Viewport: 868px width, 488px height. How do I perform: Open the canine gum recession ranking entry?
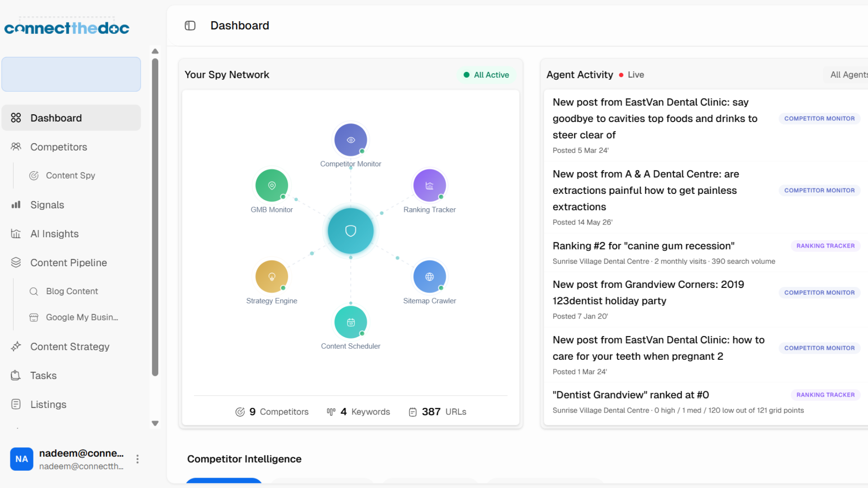706,253
